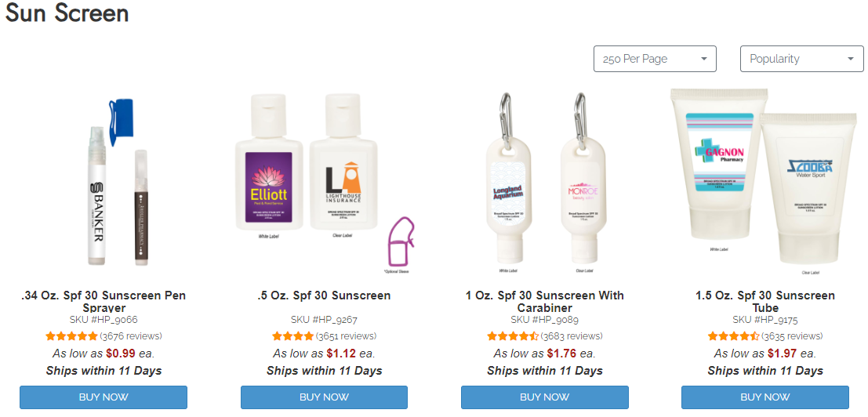Click Buy Now for the Pen Sprayer

104,397
